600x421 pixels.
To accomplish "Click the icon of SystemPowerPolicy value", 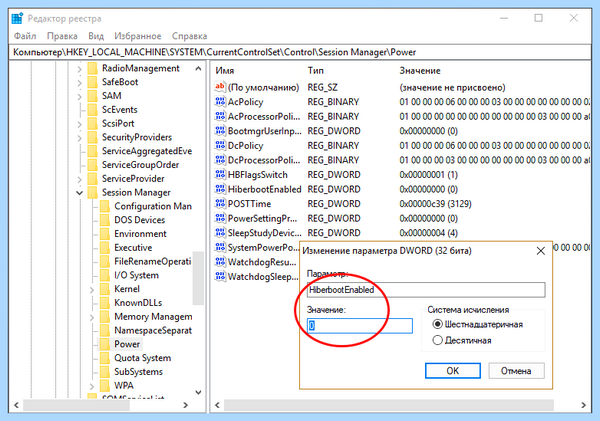I will tap(220, 247).
